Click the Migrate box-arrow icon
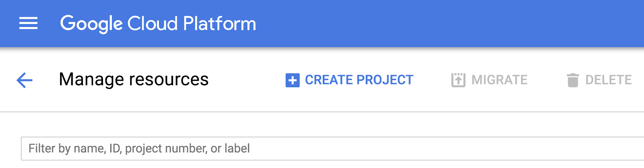 tap(458, 80)
